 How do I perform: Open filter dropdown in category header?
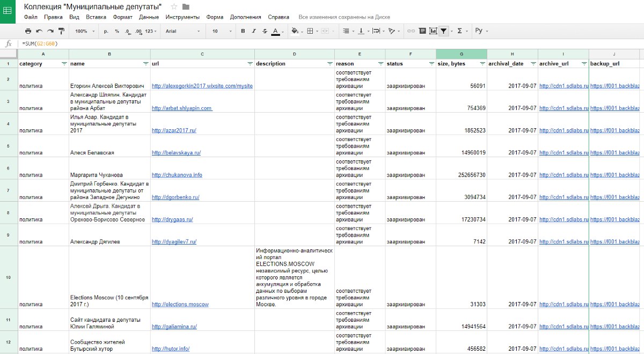tap(64, 63)
